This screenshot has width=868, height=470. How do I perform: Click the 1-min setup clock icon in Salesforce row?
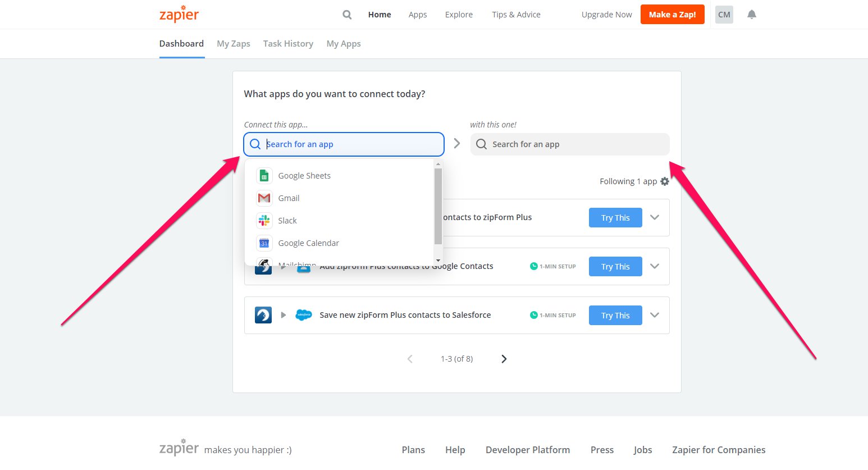(534, 315)
